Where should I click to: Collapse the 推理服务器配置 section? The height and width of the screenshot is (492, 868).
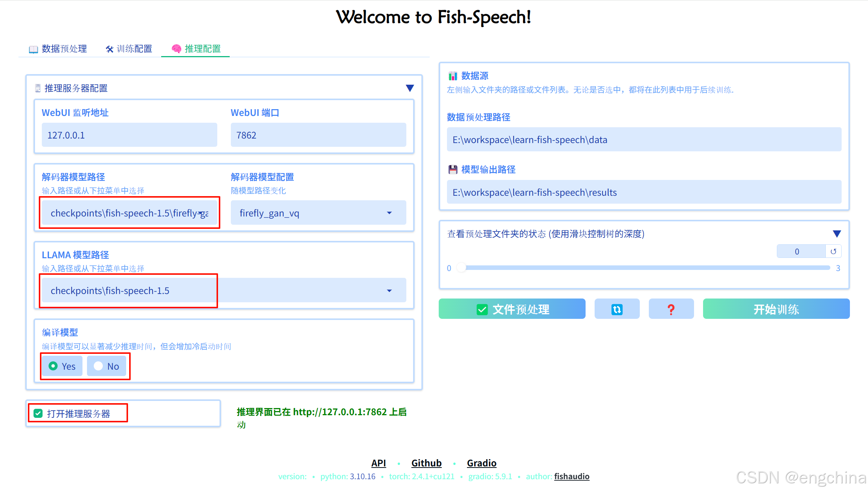coord(410,88)
